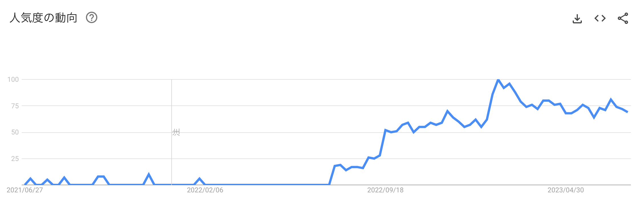Screen dimensions: 644x212
Task: Click the 2023/04/30 date label
Action: 566,190
